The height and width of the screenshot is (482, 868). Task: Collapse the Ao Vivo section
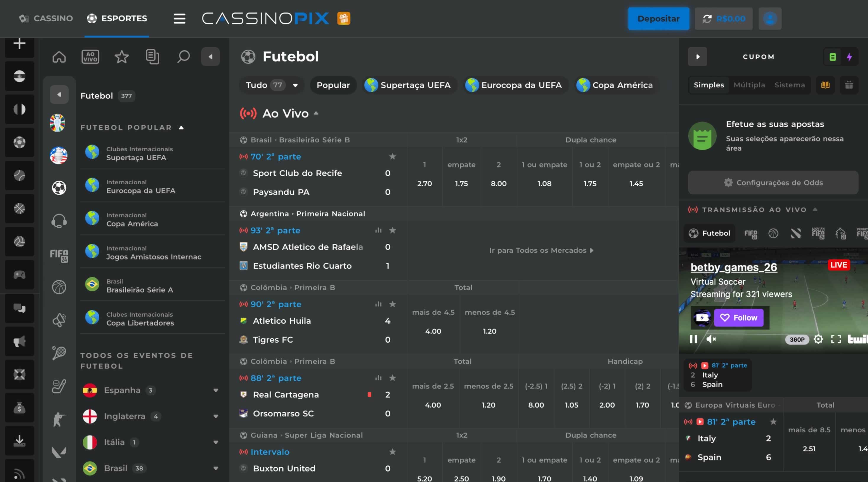click(x=316, y=113)
